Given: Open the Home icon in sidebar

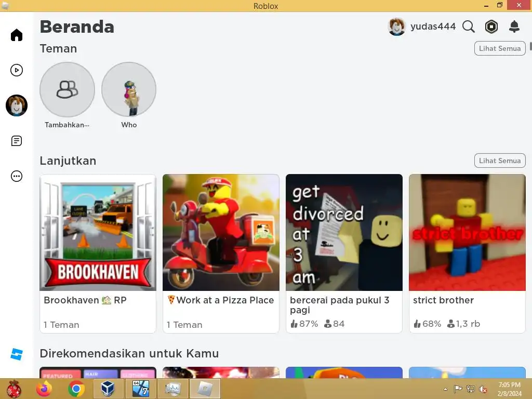Looking at the screenshot, I should (16, 35).
